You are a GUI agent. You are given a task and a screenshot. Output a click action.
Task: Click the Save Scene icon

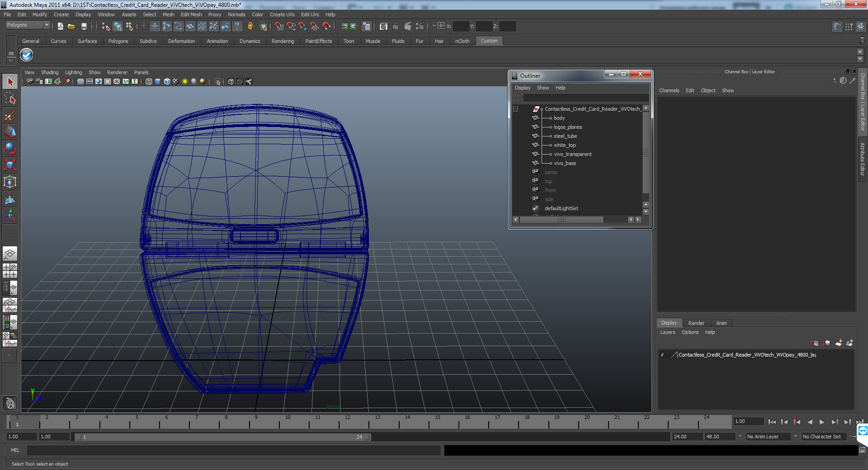click(x=84, y=26)
